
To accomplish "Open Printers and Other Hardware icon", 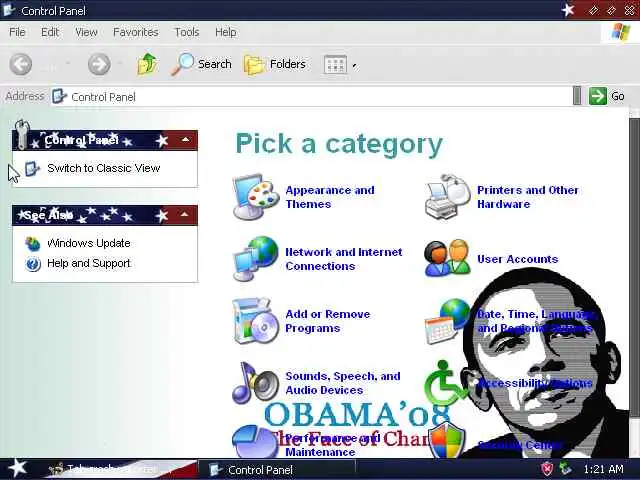I will click(447, 197).
